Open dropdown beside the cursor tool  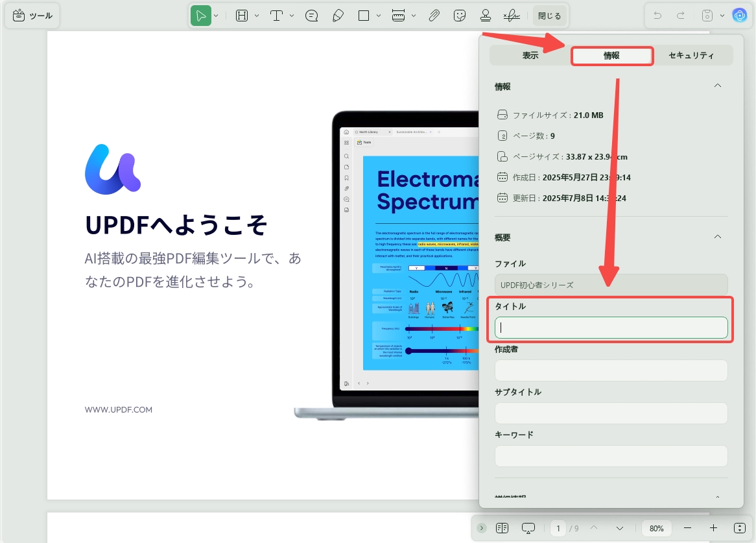coord(217,16)
